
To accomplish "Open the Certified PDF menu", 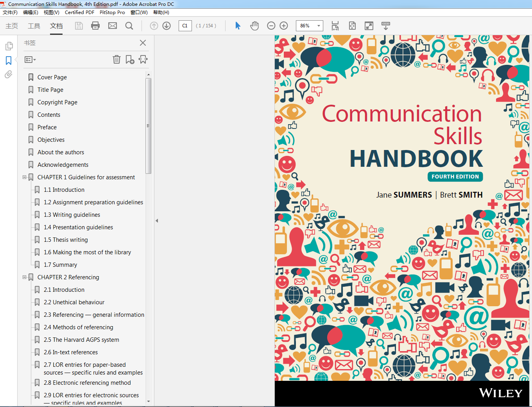I will point(79,12).
